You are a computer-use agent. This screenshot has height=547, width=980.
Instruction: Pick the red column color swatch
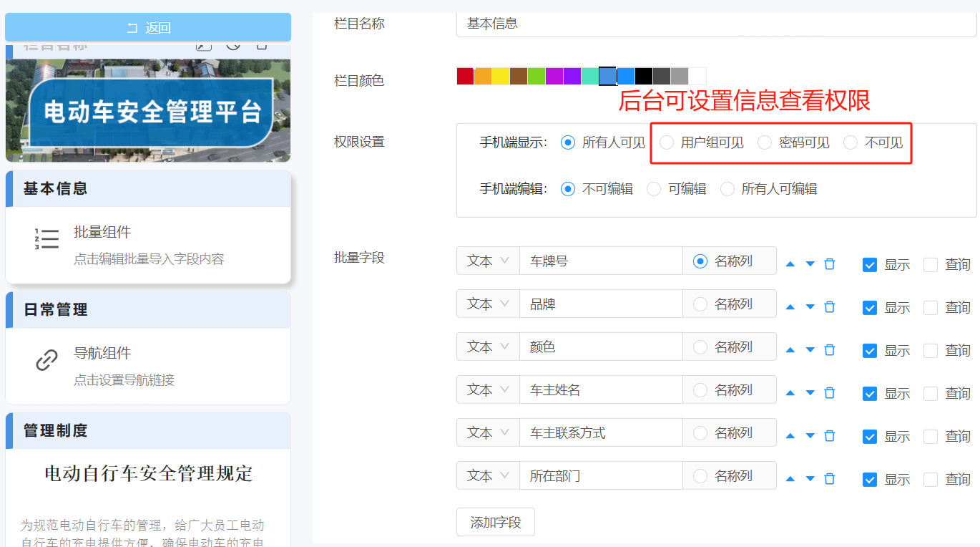464,76
